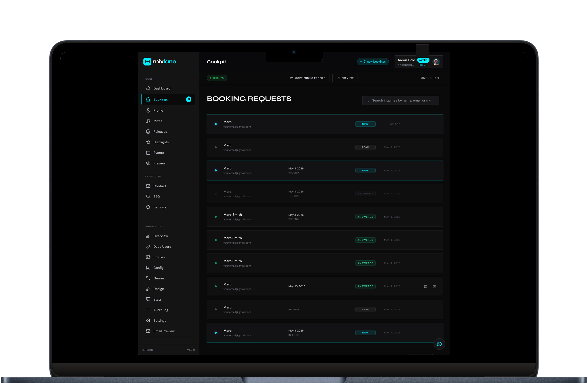Click the Configure Settings gear icon
This screenshot has width=588, height=383.
point(148,207)
